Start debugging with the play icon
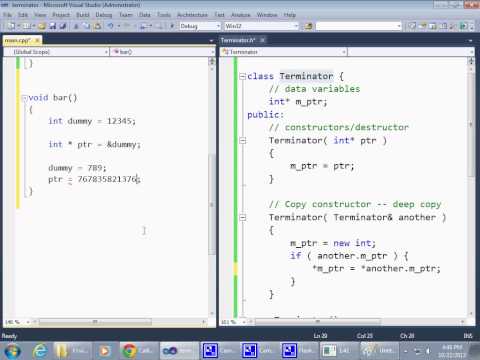The image size is (480, 360). click(172, 26)
